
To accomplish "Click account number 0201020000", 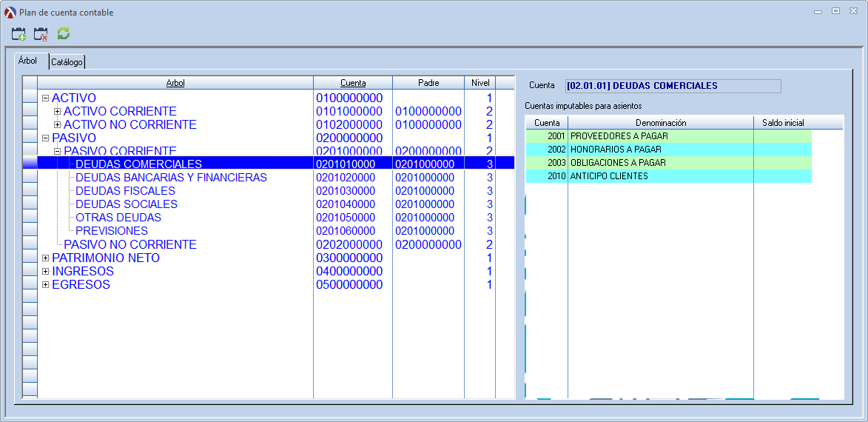I will 346,178.
